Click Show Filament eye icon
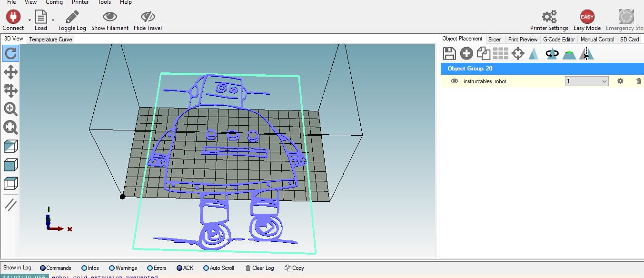 point(110,17)
